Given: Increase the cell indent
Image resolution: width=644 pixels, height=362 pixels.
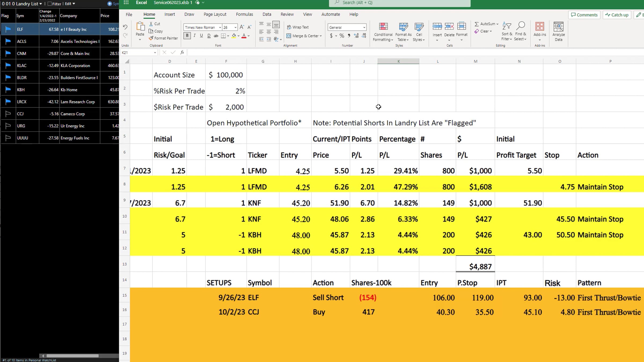Looking at the screenshot, I should click(x=269, y=39).
